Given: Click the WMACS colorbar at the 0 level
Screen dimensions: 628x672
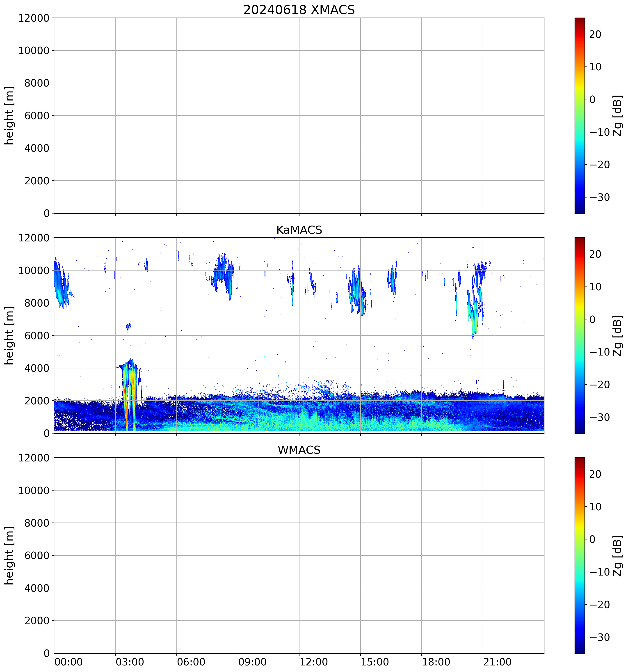Looking at the screenshot, I should click(579, 539).
